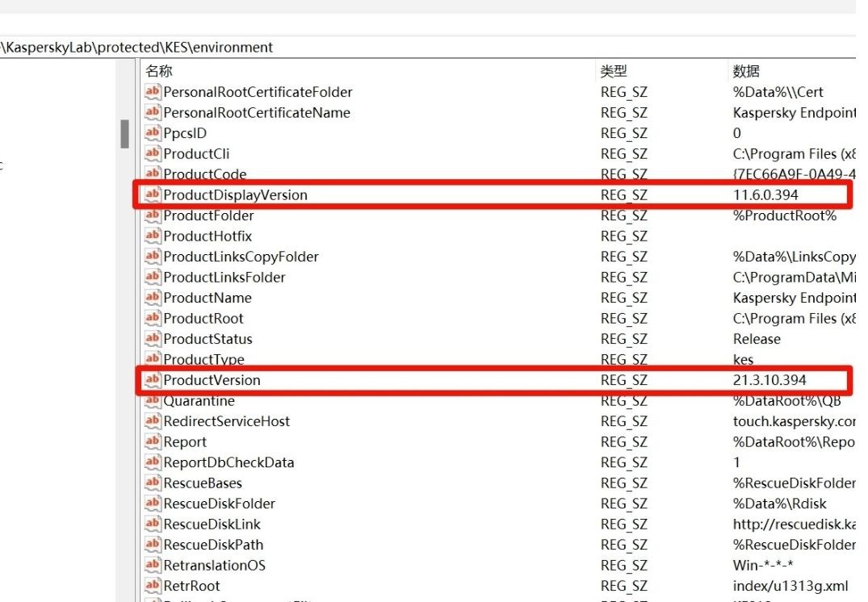868x602 pixels.
Task: Click the icon beside PersonalRootCertificateFolder
Action: point(152,92)
